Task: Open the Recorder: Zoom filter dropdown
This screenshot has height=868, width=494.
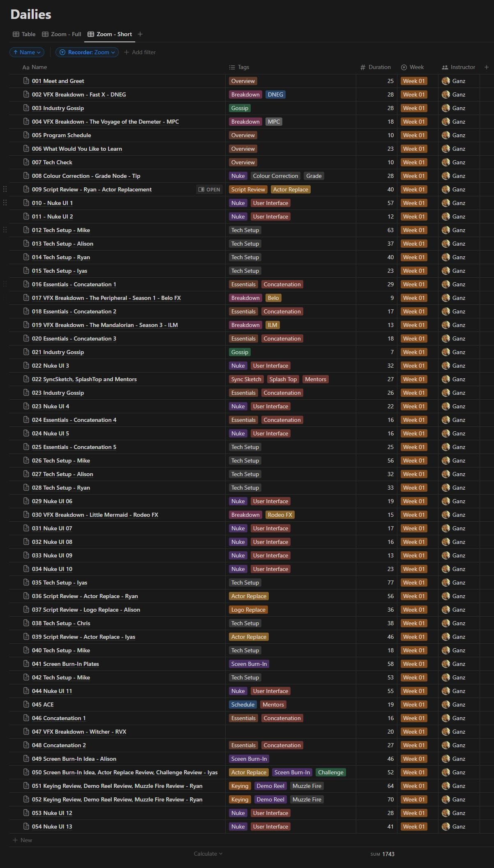Action: [x=87, y=52]
